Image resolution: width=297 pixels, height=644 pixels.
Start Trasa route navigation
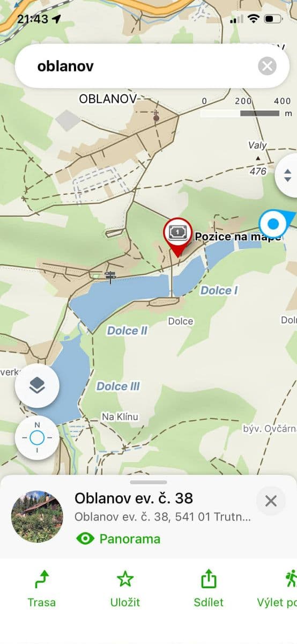pyautogui.click(x=42, y=589)
